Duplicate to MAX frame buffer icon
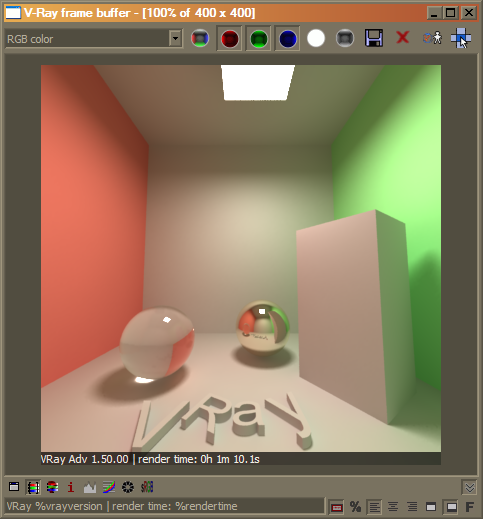Viewport: 483px width, 519px height. point(433,38)
